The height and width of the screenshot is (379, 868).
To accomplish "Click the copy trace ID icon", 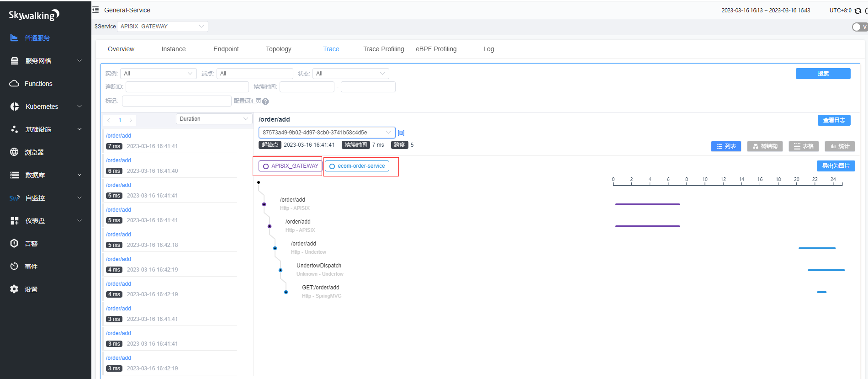I will [401, 133].
